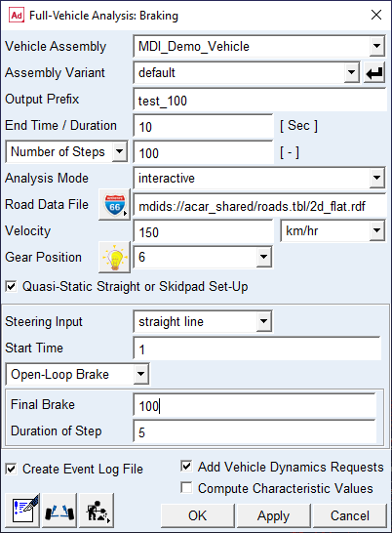Click the Output Prefix text field
The width and height of the screenshot is (392, 533).
259,101
